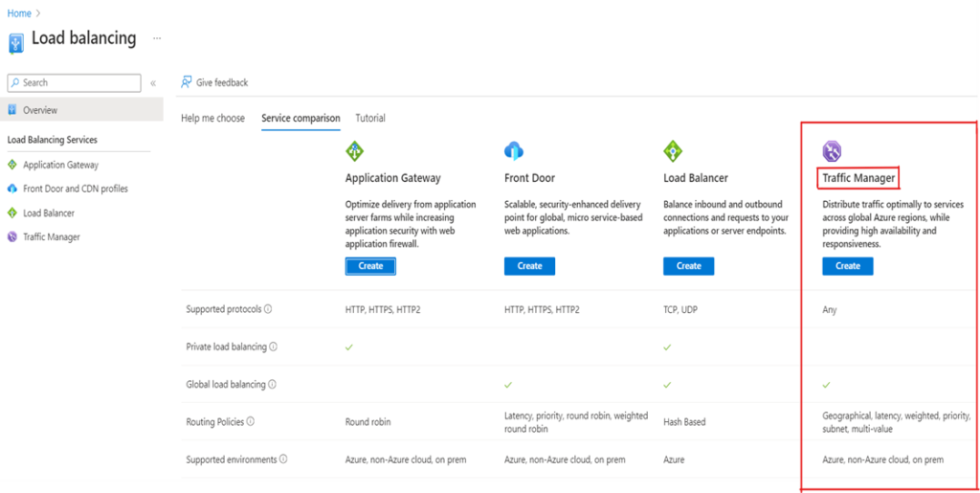
Task: Click Traffic Manager's global load balancing checkmark
Action: click(826, 385)
